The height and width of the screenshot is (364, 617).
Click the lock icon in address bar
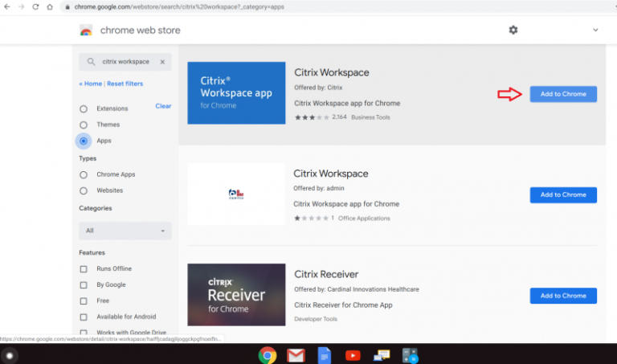click(67, 7)
